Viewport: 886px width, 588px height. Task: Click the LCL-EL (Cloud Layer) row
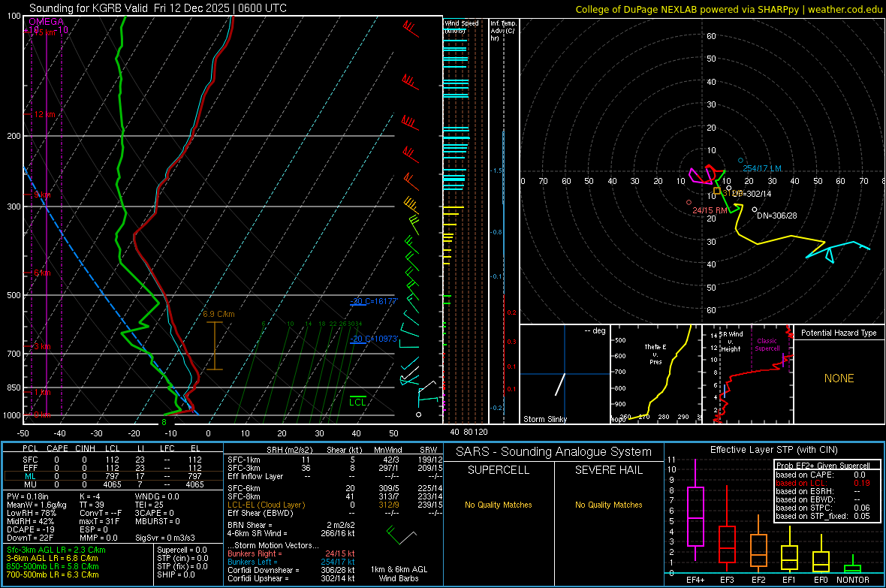[335, 505]
